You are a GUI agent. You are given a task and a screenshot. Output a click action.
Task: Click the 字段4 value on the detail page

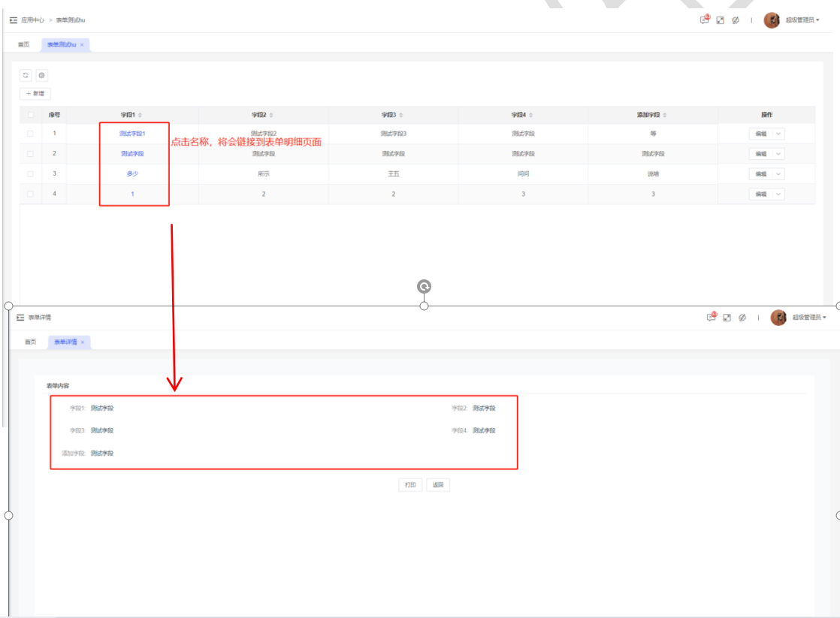point(485,431)
